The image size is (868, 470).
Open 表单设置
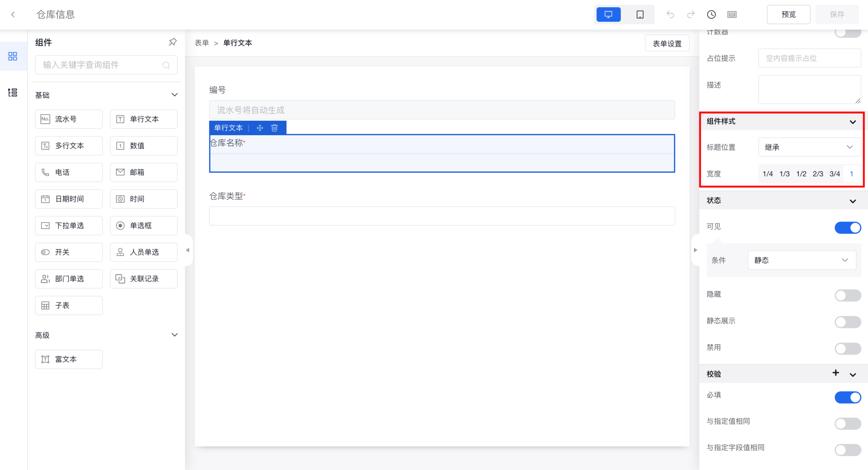click(667, 43)
